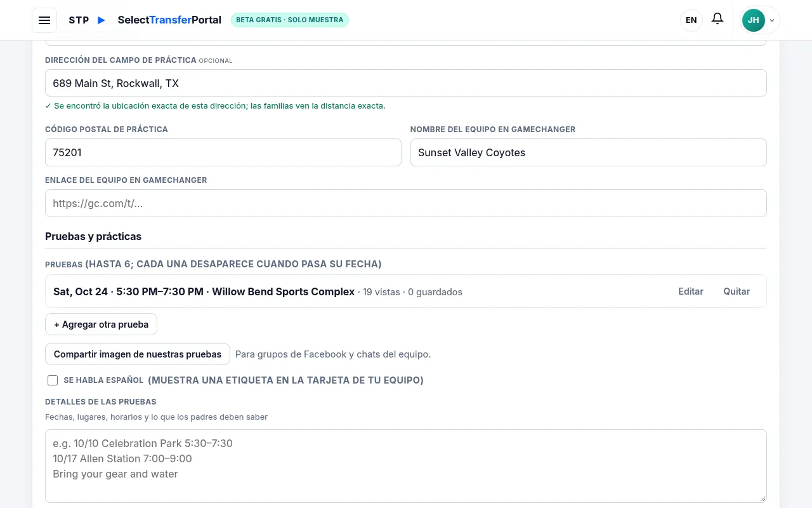Open the hamburger navigation menu
The height and width of the screenshot is (508, 812).
tap(44, 20)
